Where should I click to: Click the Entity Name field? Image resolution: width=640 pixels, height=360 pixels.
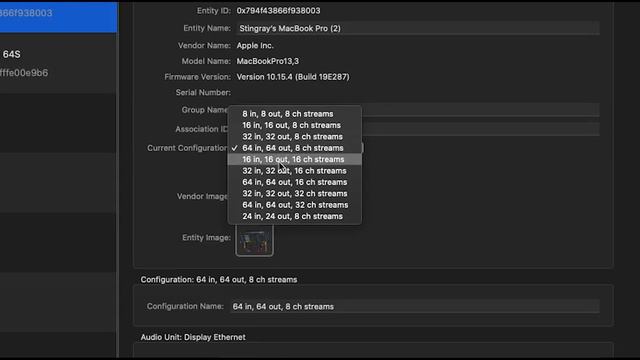418,29
